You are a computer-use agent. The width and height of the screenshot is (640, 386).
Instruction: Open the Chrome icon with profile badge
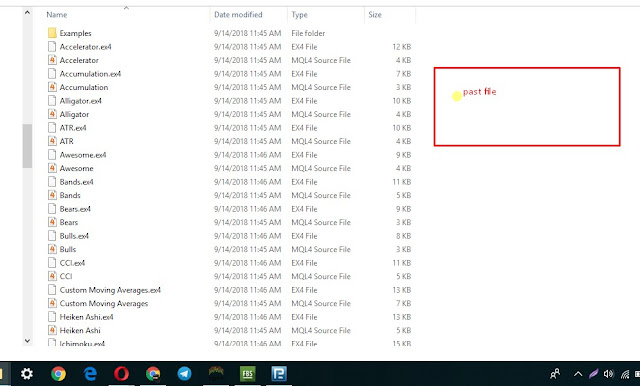coord(153,373)
